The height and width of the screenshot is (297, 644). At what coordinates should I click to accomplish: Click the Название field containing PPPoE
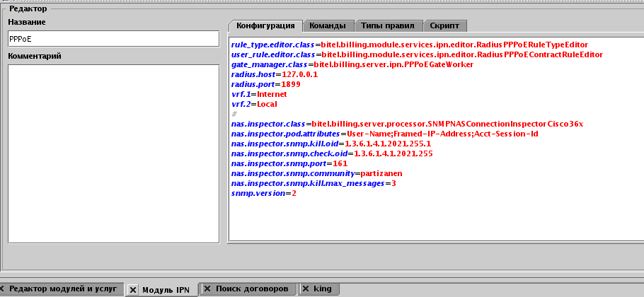(x=113, y=39)
